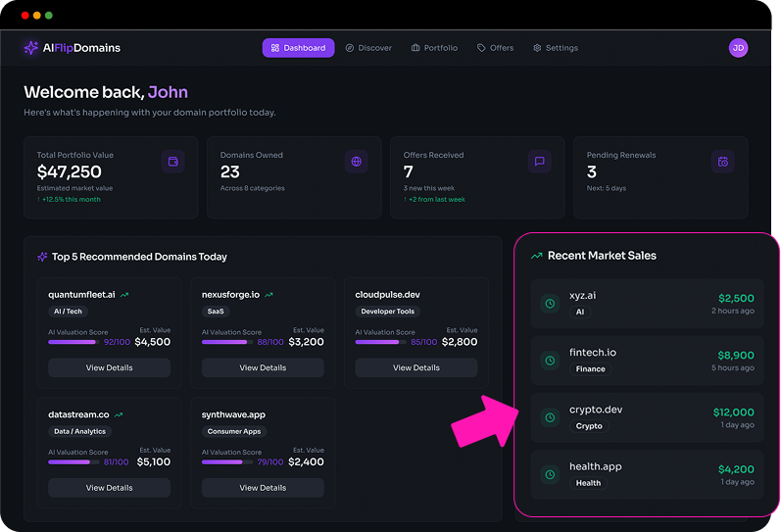The width and height of the screenshot is (781, 532).
Task: Go to the Portfolio tab
Action: point(434,48)
